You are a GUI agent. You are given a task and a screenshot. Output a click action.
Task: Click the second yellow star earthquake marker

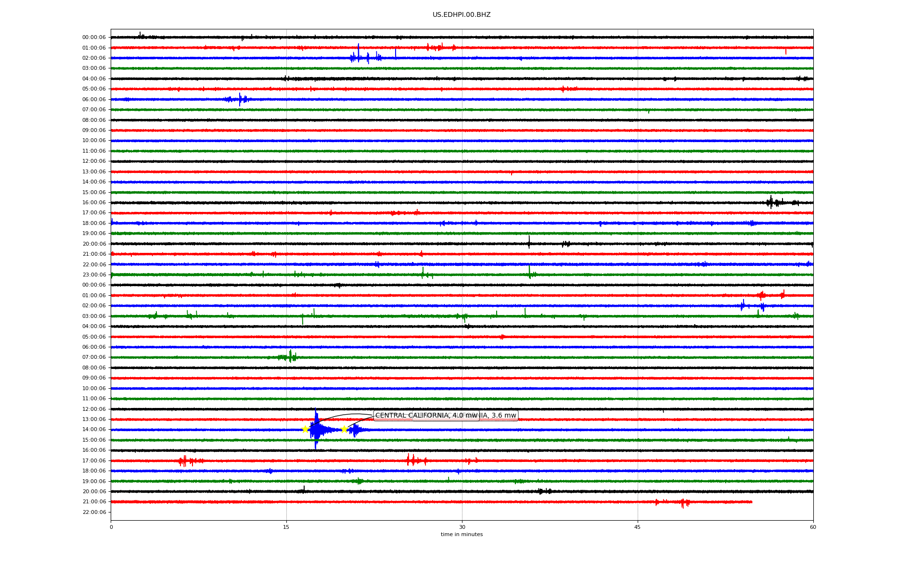tap(344, 429)
